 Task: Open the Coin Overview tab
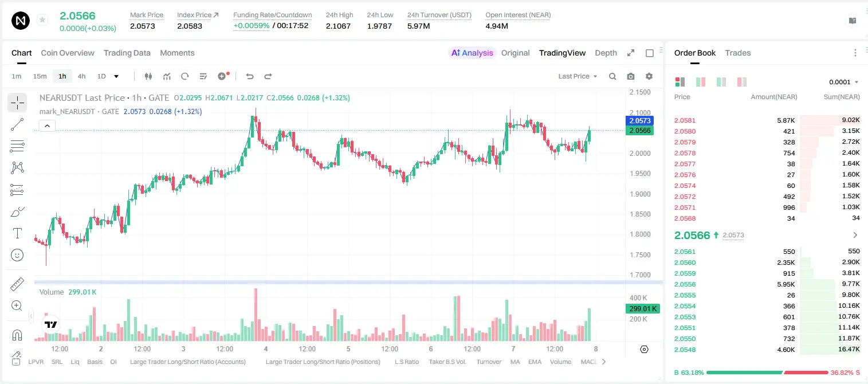[68, 53]
